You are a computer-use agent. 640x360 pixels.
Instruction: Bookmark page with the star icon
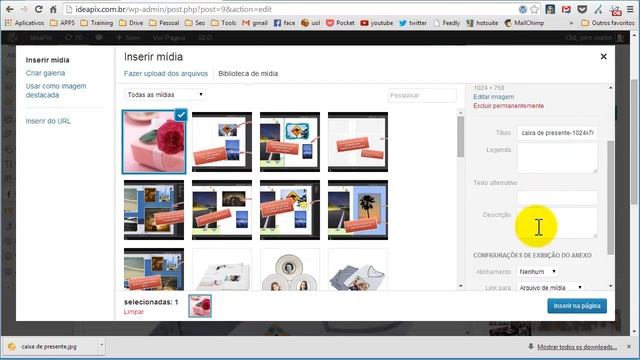[x=534, y=9]
